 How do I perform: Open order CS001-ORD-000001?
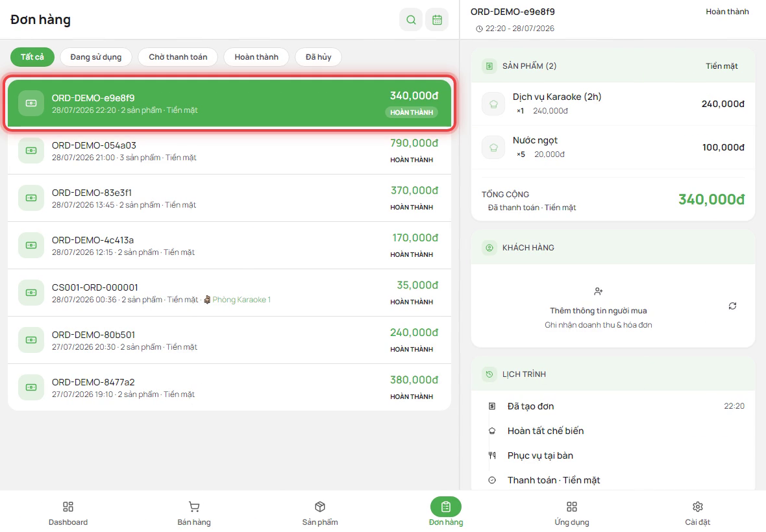click(x=230, y=293)
